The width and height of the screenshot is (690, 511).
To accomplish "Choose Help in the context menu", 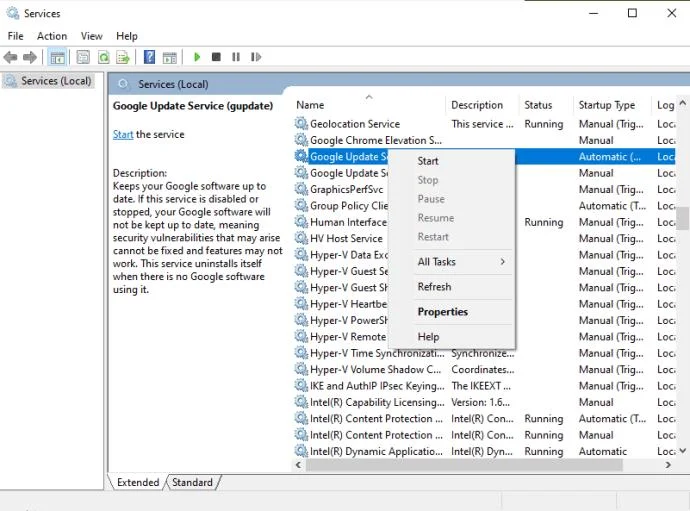I will pyautogui.click(x=451, y=337).
